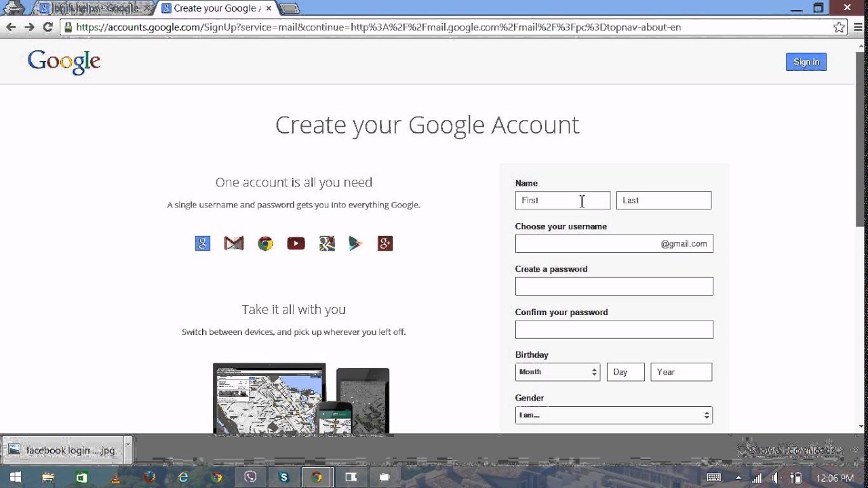Click the 'Confirm your password' field

(614, 329)
